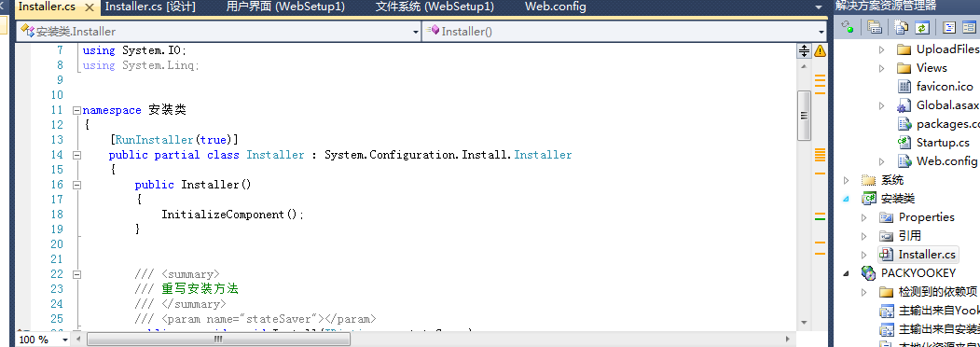Click the 主输出来自安装类 project output icon

click(x=886, y=329)
